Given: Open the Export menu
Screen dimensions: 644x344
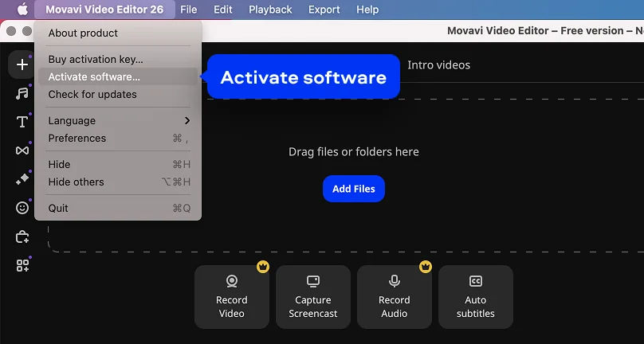Looking at the screenshot, I should pos(324,10).
